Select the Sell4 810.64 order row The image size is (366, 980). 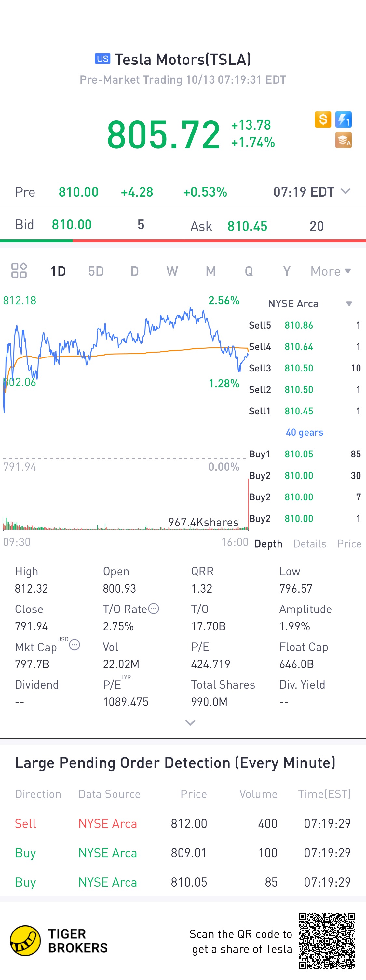click(305, 346)
